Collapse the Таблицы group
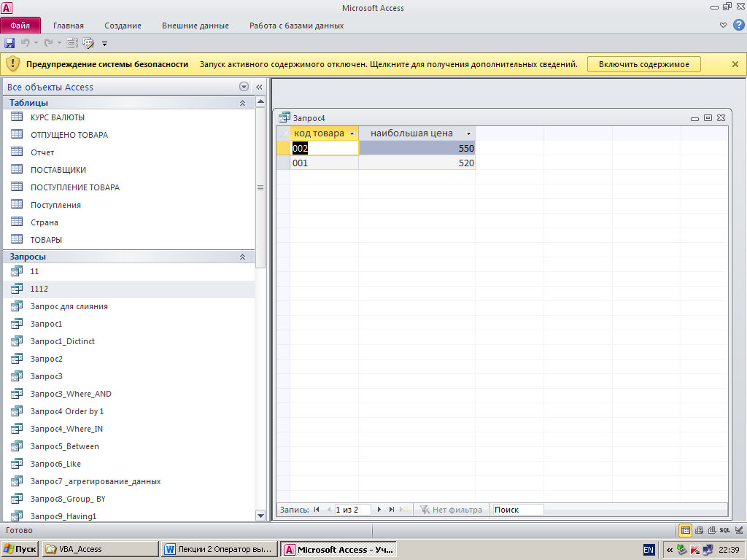 [242, 103]
